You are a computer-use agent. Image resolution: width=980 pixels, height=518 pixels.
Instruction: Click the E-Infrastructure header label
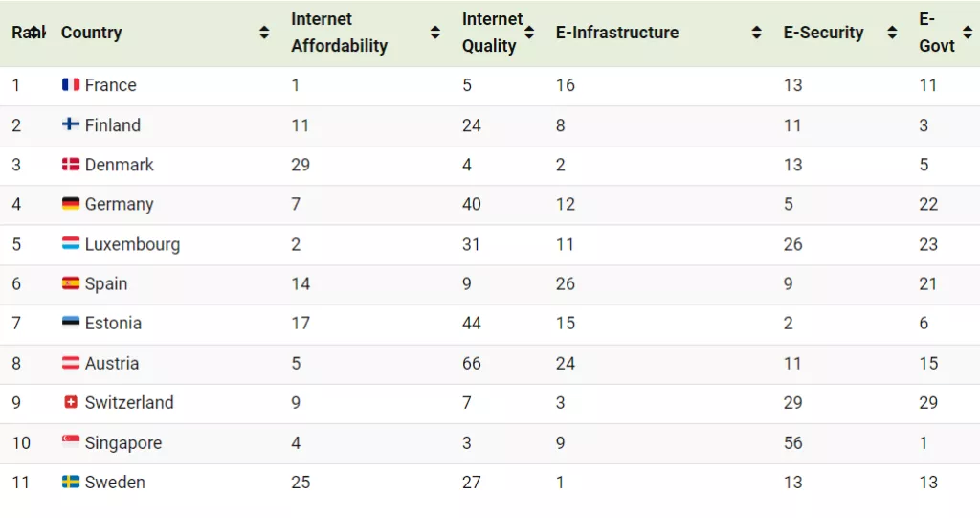pos(617,33)
